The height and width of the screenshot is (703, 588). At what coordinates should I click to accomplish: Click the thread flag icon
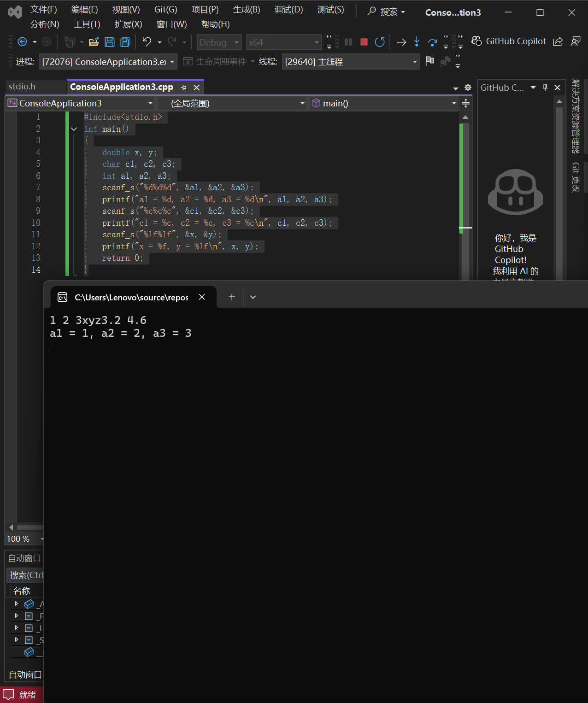(x=430, y=61)
